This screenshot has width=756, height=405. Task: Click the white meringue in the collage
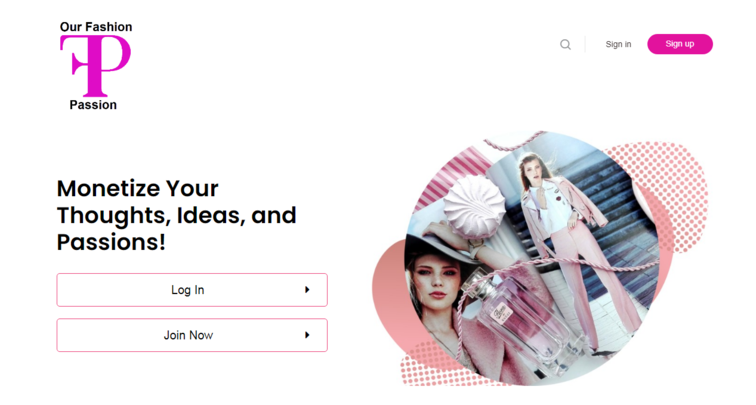(474, 206)
